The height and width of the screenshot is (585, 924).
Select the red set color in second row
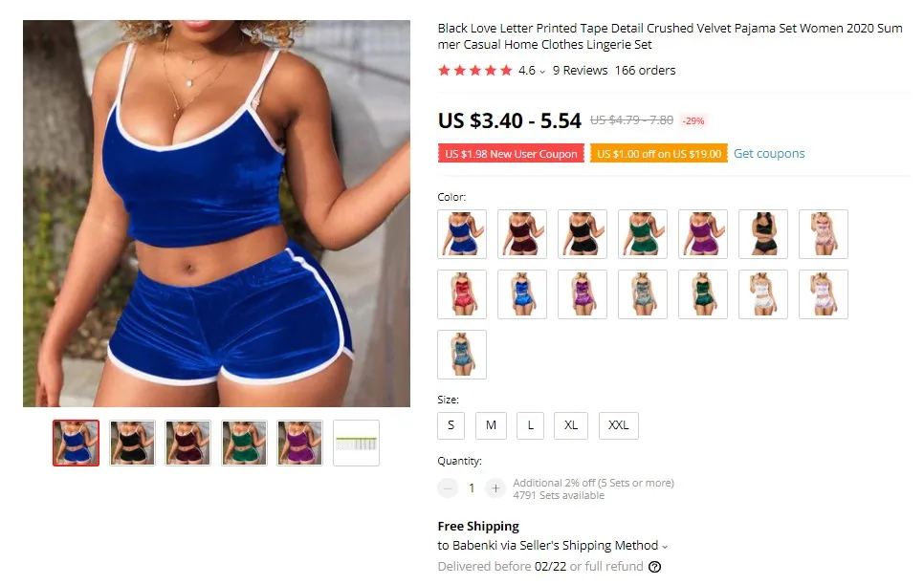(x=462, y=294)
